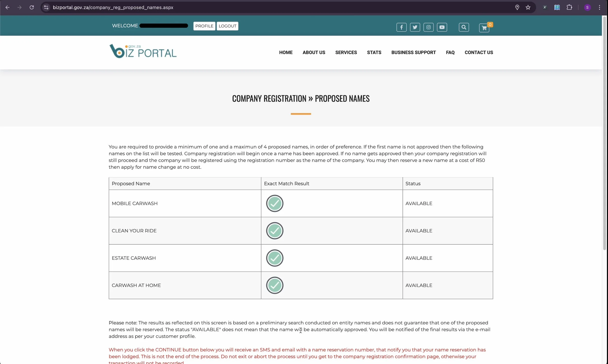Open the BUSINESS SUPPORT menu
Viewport: 608px width, 364px height.
click(x=413, y=53)
